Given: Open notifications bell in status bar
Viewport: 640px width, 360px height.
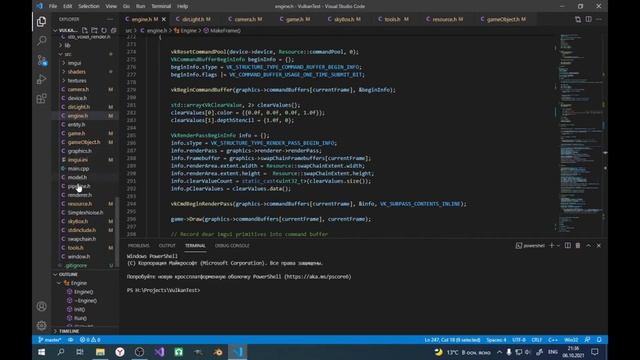Looking at the screenshot, I should (x=599, y=340).
